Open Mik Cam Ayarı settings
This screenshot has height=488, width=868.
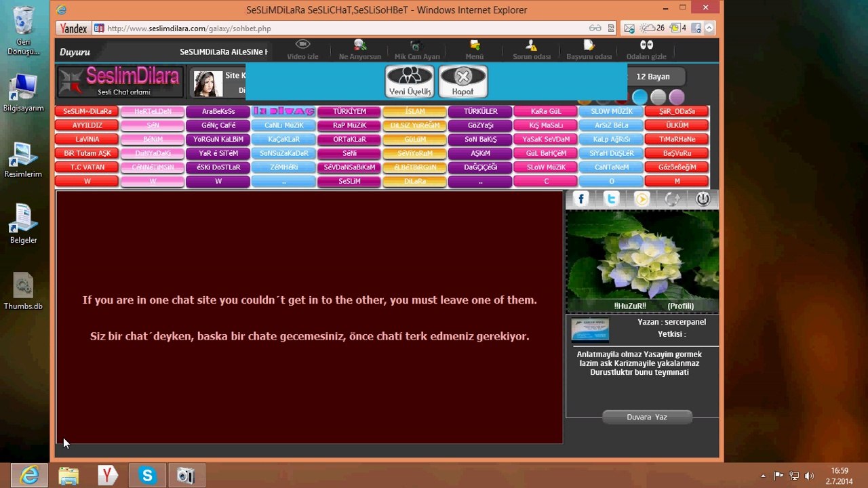coord(417,50)
